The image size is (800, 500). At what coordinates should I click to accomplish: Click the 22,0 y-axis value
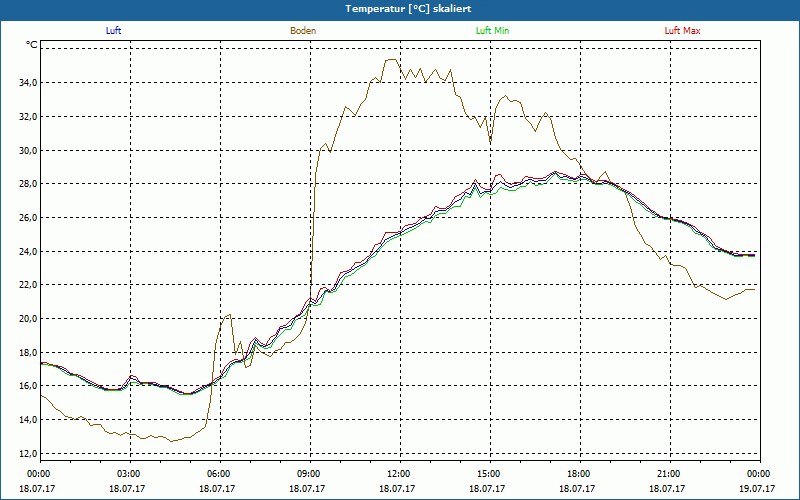click(29, 285)
